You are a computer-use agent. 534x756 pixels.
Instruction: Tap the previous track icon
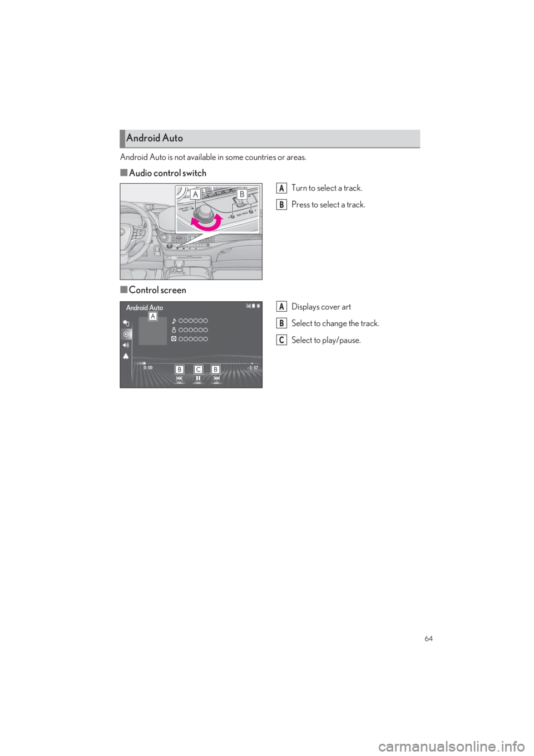180,378
